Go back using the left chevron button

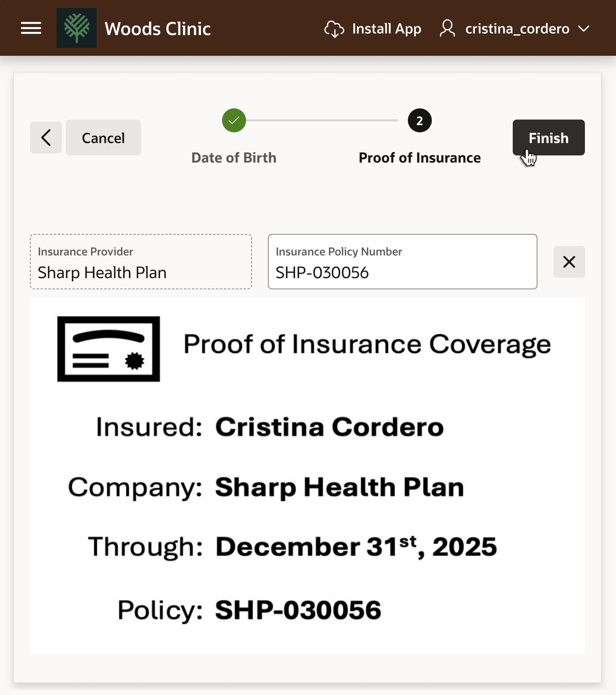pos(46,137)
